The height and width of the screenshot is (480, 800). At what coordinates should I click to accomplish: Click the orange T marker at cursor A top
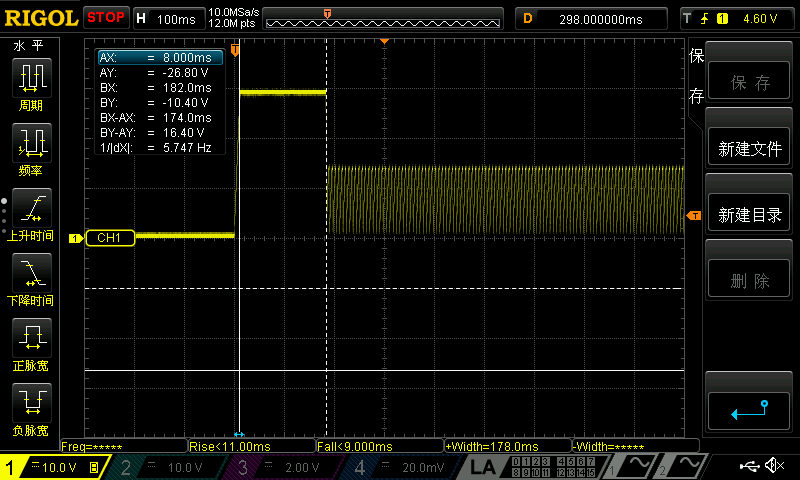coord(235,50)
